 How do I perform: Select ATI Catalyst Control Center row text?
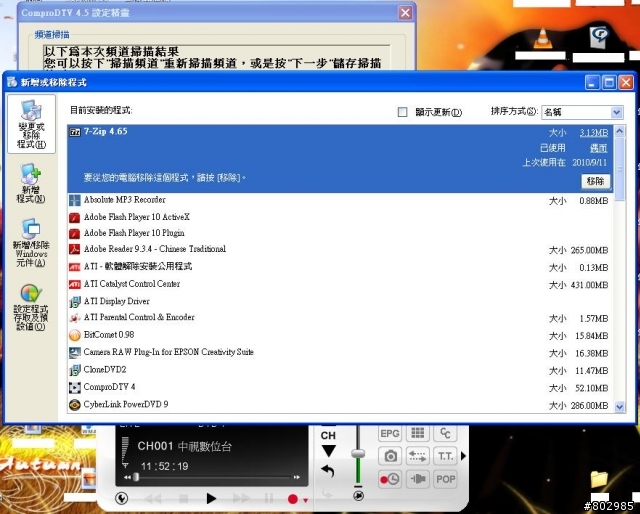pos(132,284)
